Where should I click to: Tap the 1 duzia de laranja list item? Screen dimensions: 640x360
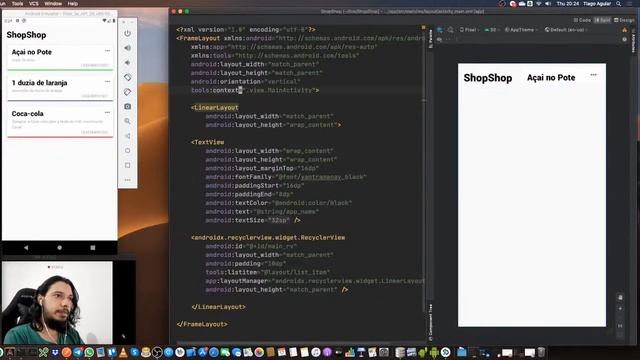click(x=60, y=88)
